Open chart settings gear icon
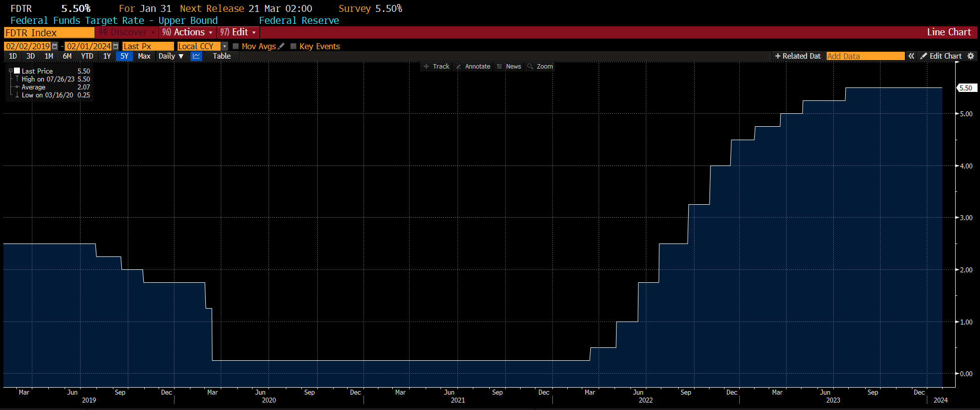Image resolution: width=980 pixels, height=410 pixels. tap(971, 56)
